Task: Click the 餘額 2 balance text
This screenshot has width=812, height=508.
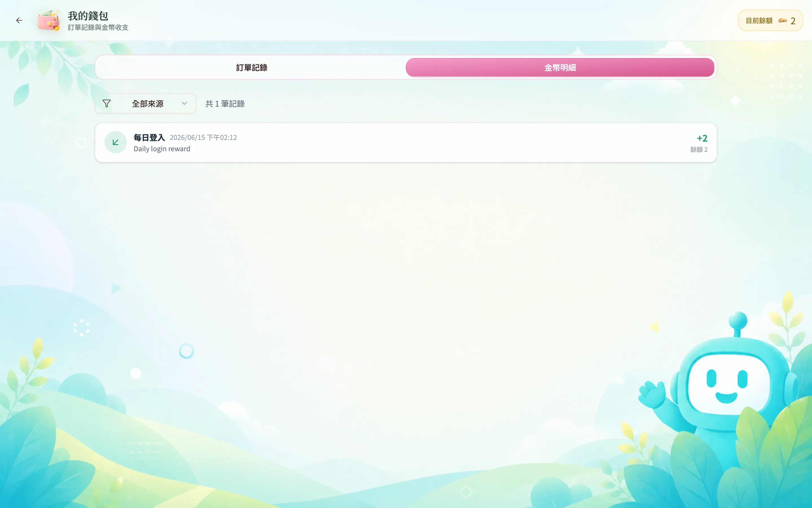Action: [x=699, y=150]
